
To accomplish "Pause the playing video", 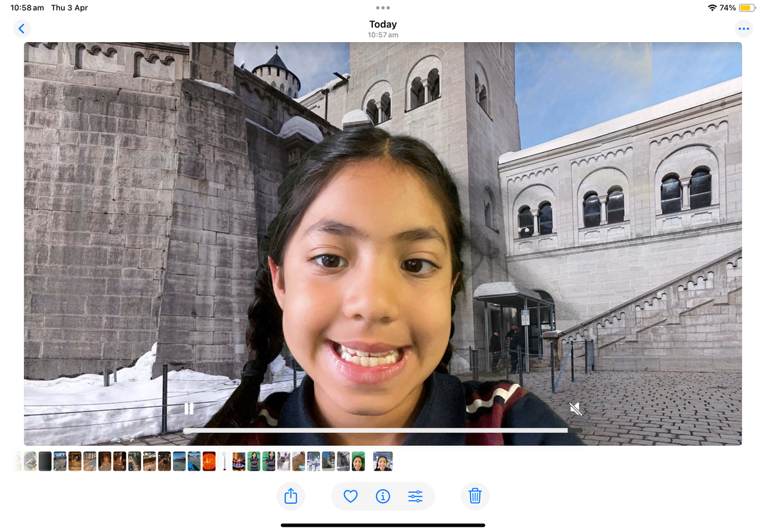I will point(188,409).
